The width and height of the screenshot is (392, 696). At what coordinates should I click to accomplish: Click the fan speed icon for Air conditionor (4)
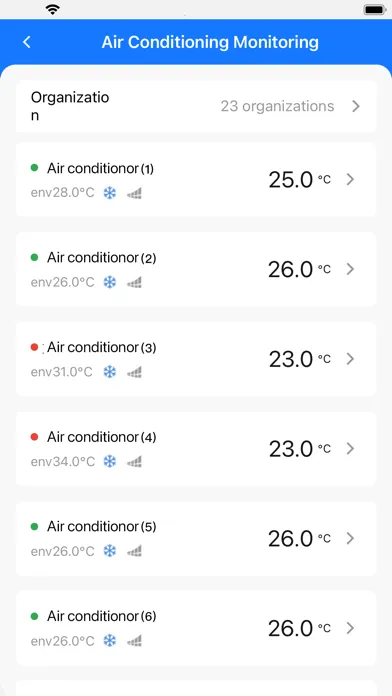point(134,462)
